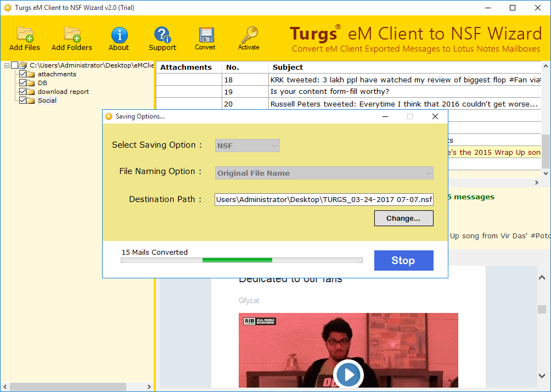551x392 pixels.
Task: Click the Activate key icon
Action: click(x=249, y=35)
